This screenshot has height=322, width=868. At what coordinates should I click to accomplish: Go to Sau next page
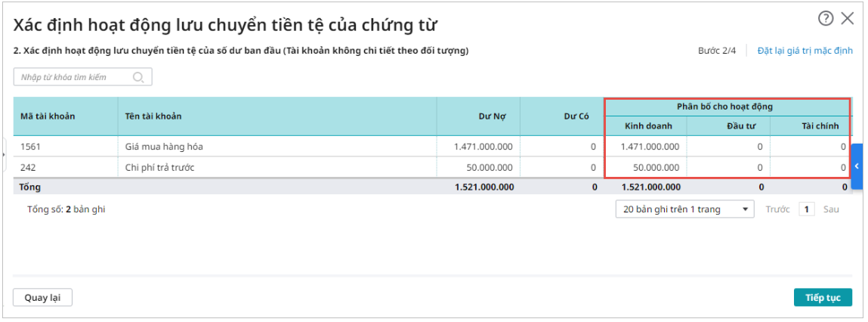[831, 209]
